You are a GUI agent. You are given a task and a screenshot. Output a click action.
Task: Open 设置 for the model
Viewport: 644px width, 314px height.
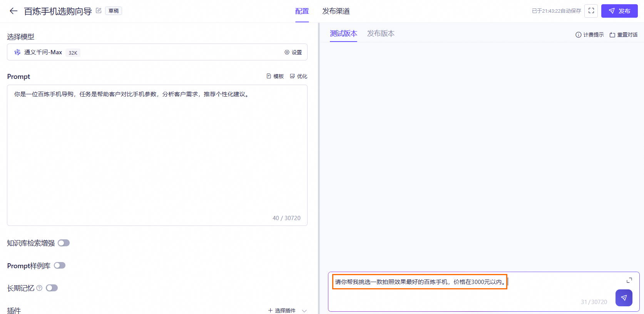pyautogui.click(x=293, y=52)
